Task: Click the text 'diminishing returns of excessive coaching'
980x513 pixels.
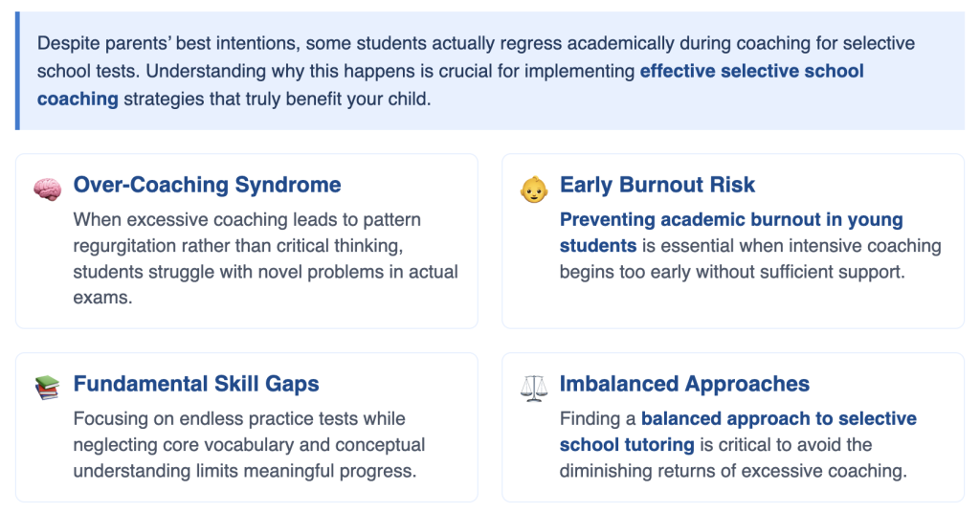Action: point(732,471)
